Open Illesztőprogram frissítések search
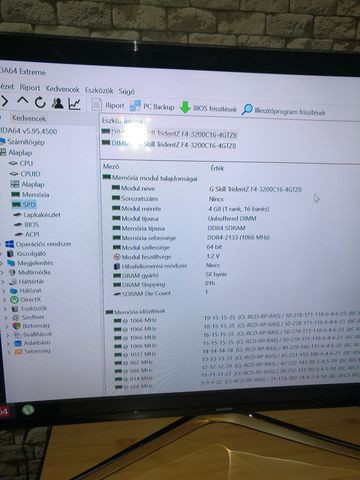The height and width of the screenshot is (480, 360). [x=283, y=111]
